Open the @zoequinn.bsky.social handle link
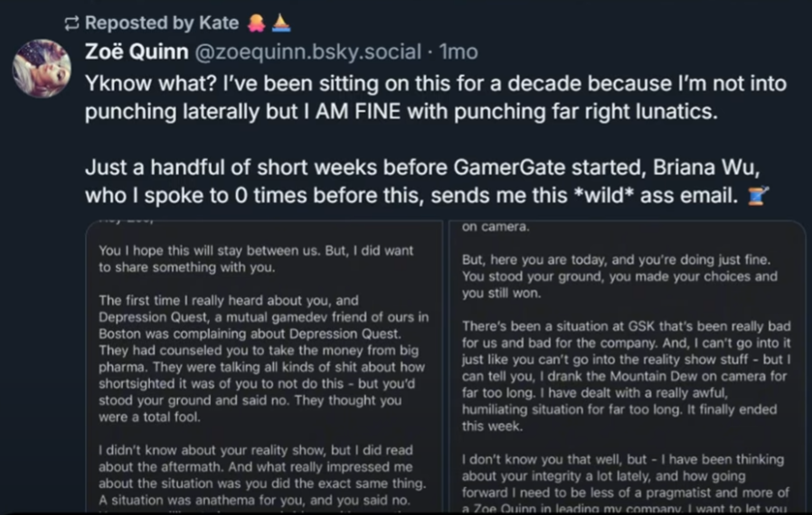This screenshot has height=515, width=812. (307, 51)
